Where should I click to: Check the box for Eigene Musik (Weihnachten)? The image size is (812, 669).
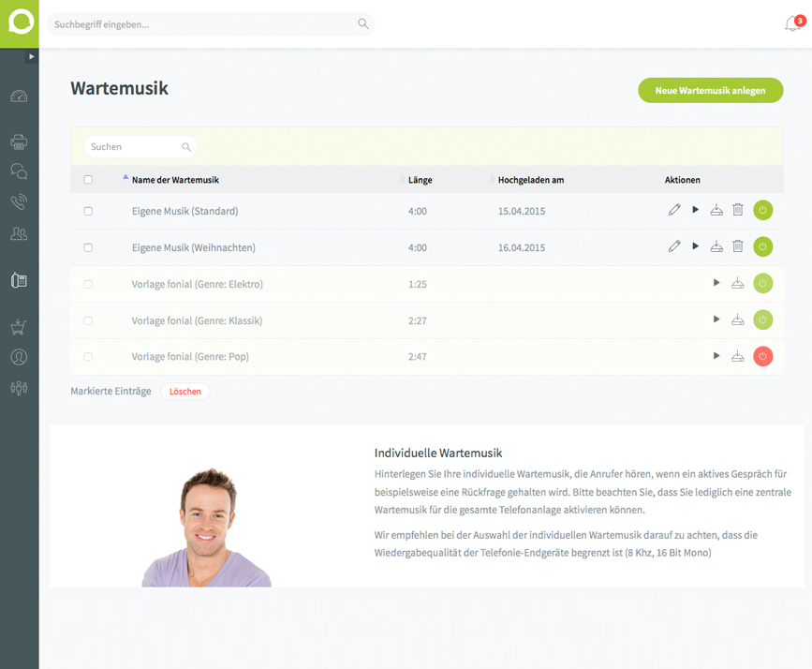(88, 247)
